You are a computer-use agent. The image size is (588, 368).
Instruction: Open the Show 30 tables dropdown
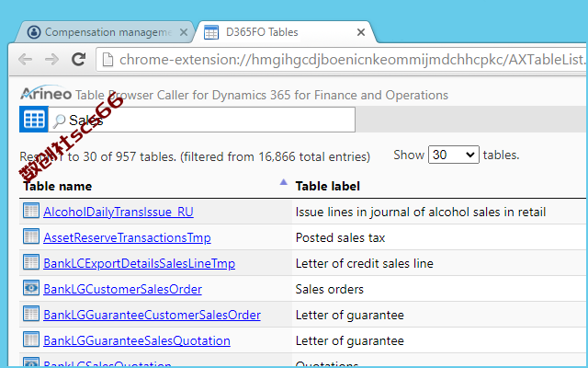[453, 155]
